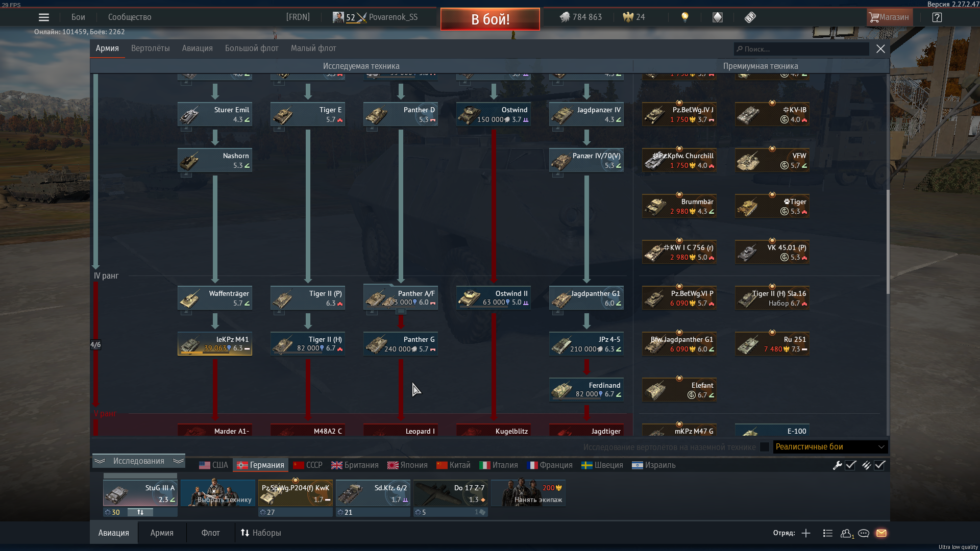
Task: Collapse the Исследования panel with left chevron
Action: pos(100,461)
